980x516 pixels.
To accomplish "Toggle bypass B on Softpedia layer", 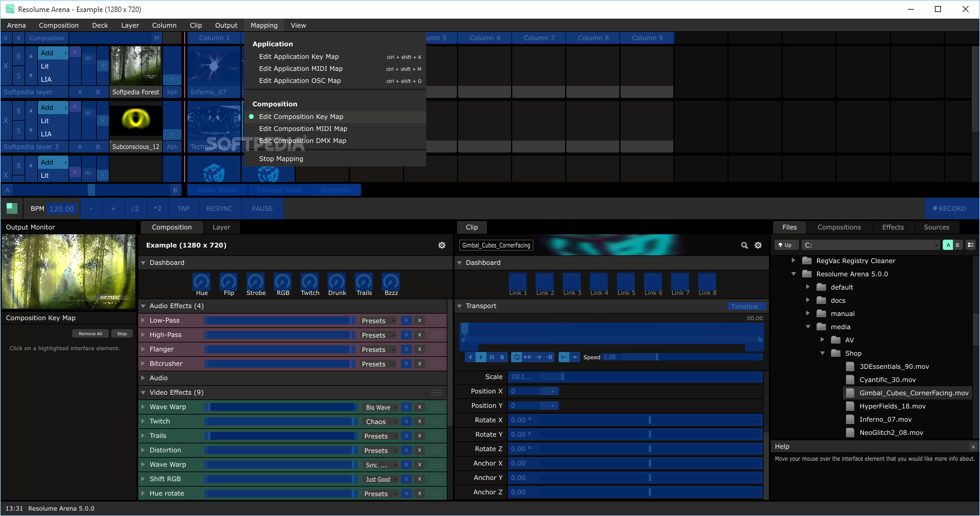I will (19, 56).
